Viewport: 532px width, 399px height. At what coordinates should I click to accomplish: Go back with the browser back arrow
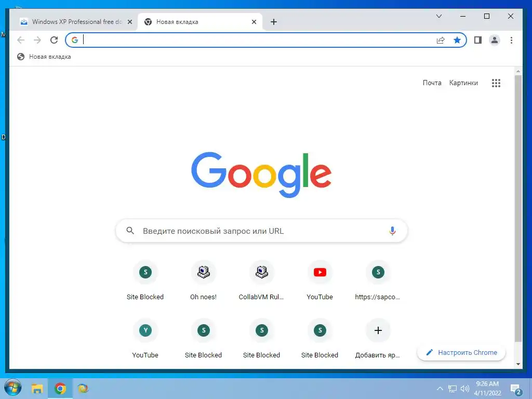coord(21,40)
